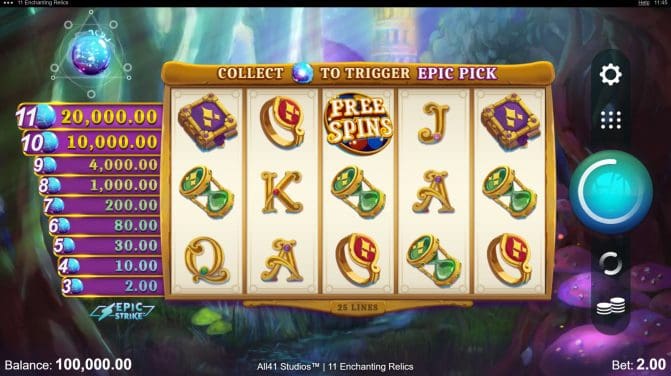The height and width of the screenshot is (376, 671).
Task: Click the J symbol on reel four
Action: (x=433, y=123)
